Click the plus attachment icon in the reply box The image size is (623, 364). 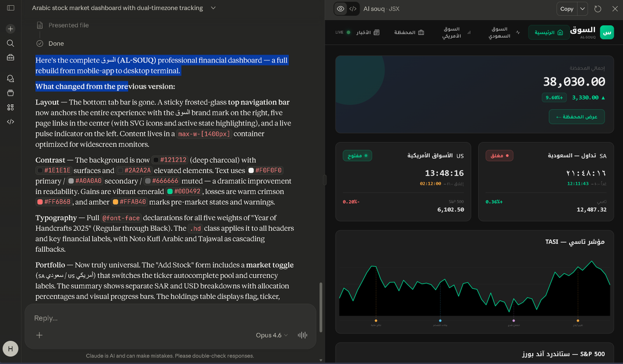(39, 335)
